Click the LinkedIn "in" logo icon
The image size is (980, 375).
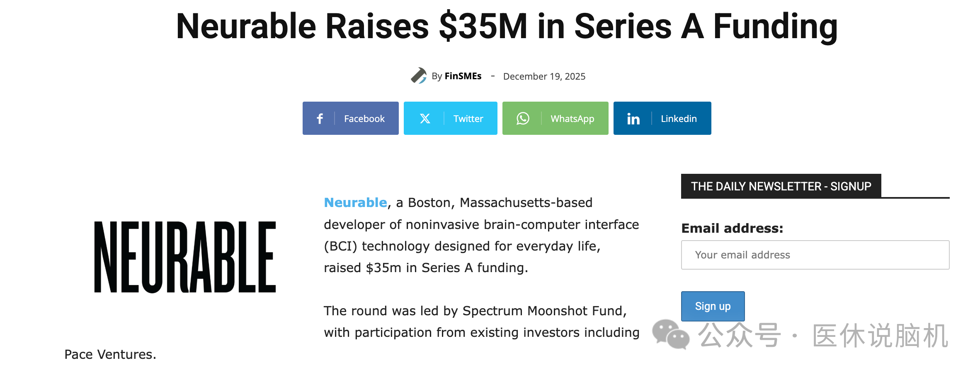click(x=633, y=119)
